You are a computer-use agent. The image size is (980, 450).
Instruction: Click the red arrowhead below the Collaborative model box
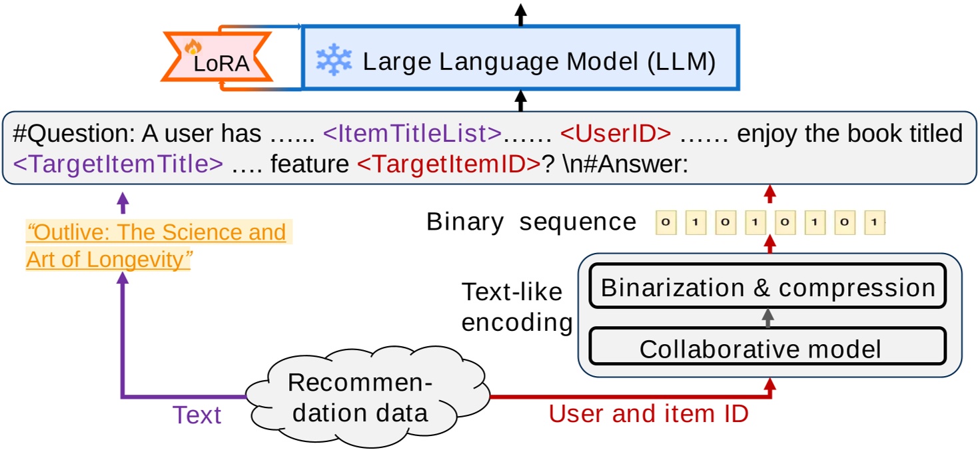point(770,384)
